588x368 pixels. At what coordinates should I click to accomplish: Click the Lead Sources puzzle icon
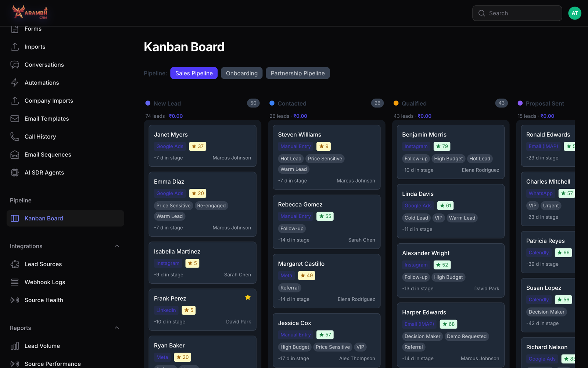point(15,264)
